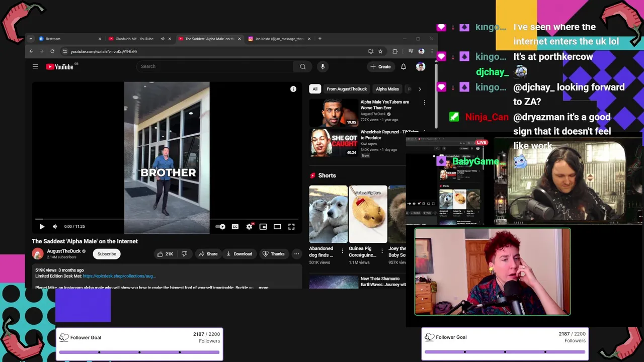
Task: Share the video
Action: coord(208,254)
